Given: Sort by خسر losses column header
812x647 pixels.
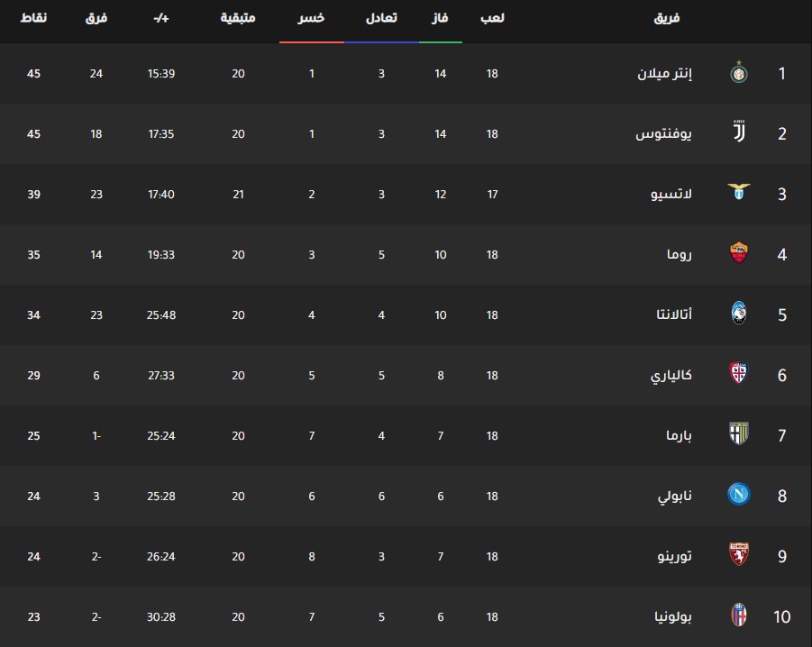Looking at the screenshot, I should tap(312, 18).
